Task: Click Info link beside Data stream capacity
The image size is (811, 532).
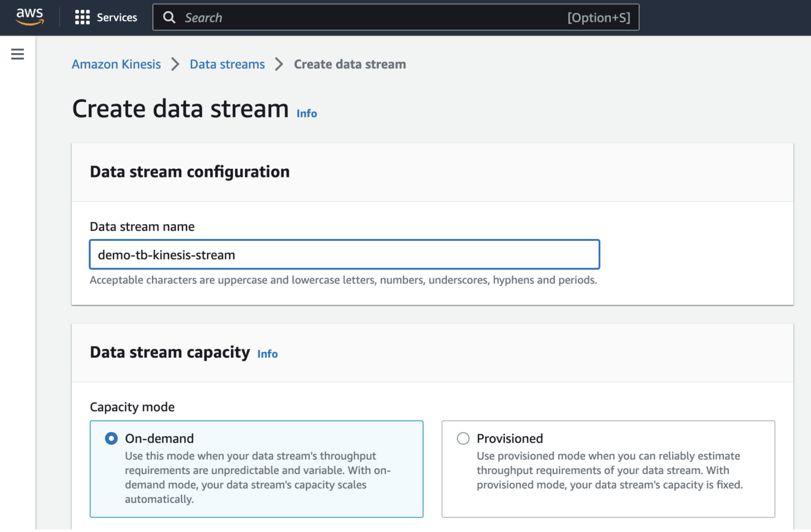Action: [267, 354]
